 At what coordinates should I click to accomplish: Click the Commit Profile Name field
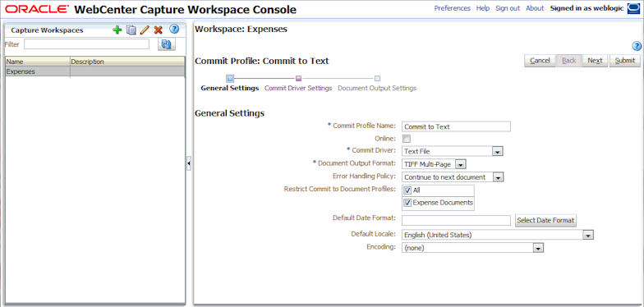coord(456,126)
